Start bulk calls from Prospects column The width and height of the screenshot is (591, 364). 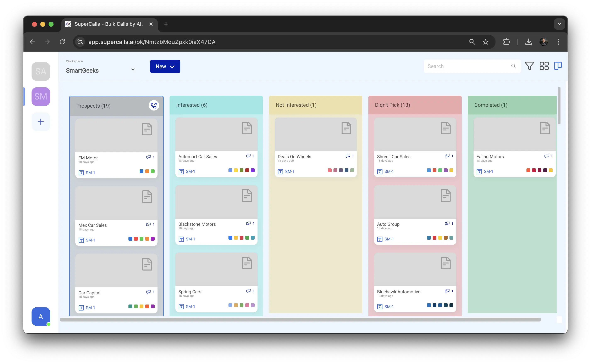coord(154,106)
